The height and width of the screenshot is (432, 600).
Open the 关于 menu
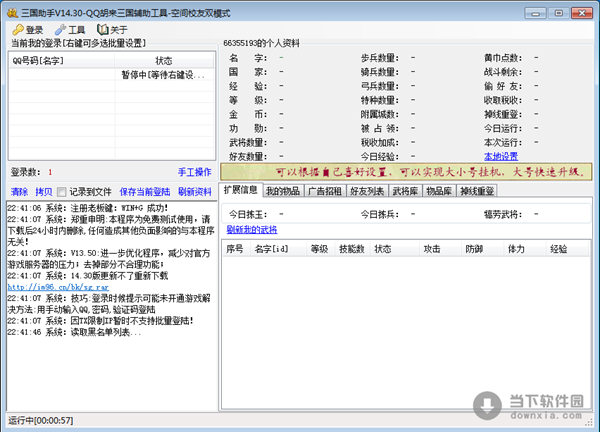tap(112, 29)
